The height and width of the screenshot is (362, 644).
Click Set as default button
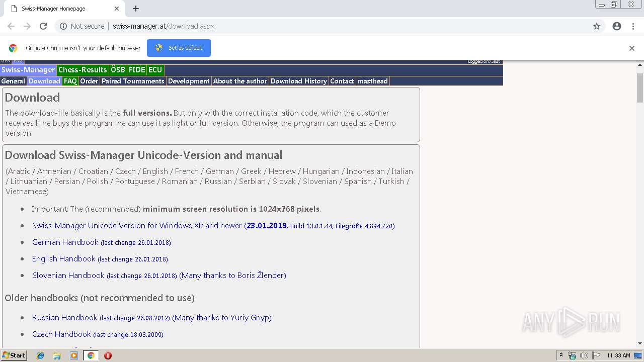click(179, 48)
